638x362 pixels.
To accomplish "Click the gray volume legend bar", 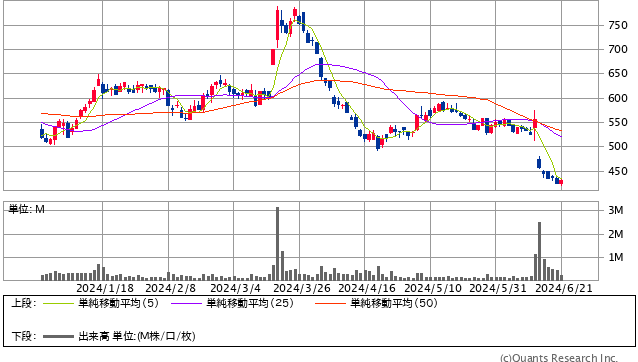I will 58,336.
